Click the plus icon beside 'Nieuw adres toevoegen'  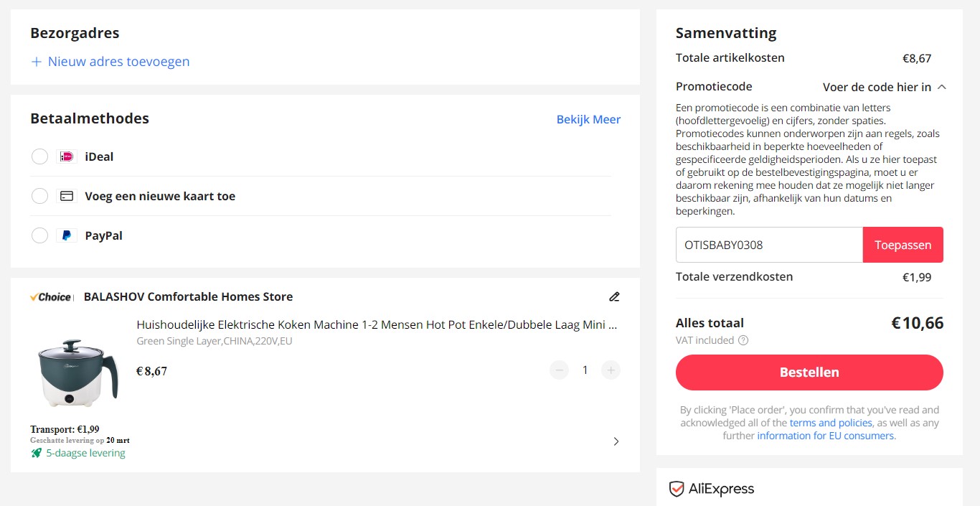[x=36, y=62]
